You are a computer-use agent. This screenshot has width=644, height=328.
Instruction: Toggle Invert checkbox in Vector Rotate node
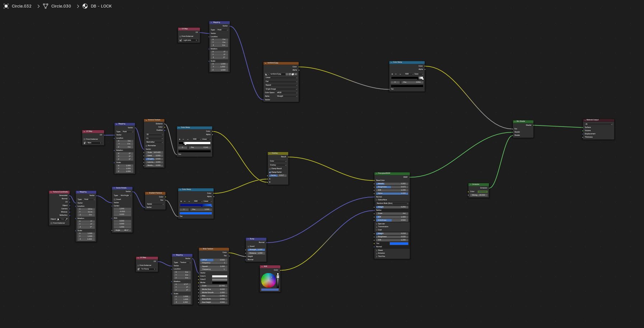tap(115, 199)
